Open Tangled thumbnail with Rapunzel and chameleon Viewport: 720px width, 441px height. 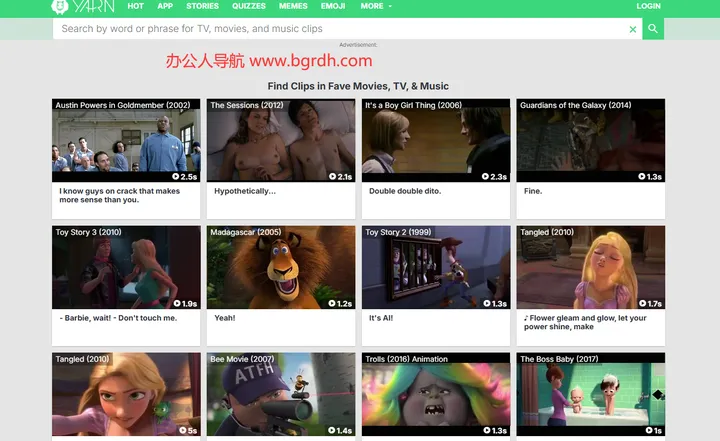(126, 394)
